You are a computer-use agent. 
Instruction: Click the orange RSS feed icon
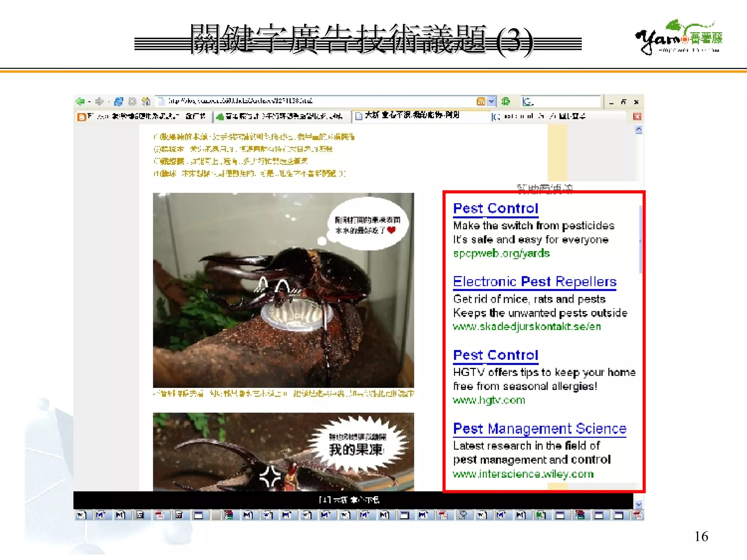pyautogui.click(x=481, y=101)
